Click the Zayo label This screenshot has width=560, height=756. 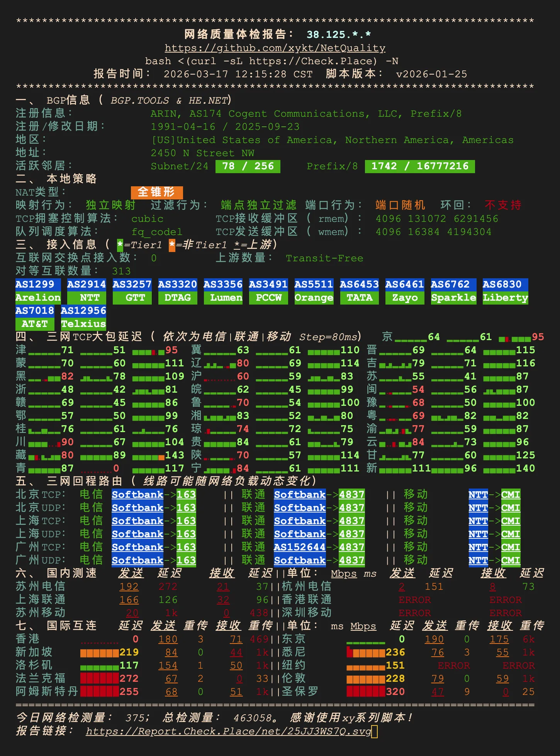(x=405, y=298)
